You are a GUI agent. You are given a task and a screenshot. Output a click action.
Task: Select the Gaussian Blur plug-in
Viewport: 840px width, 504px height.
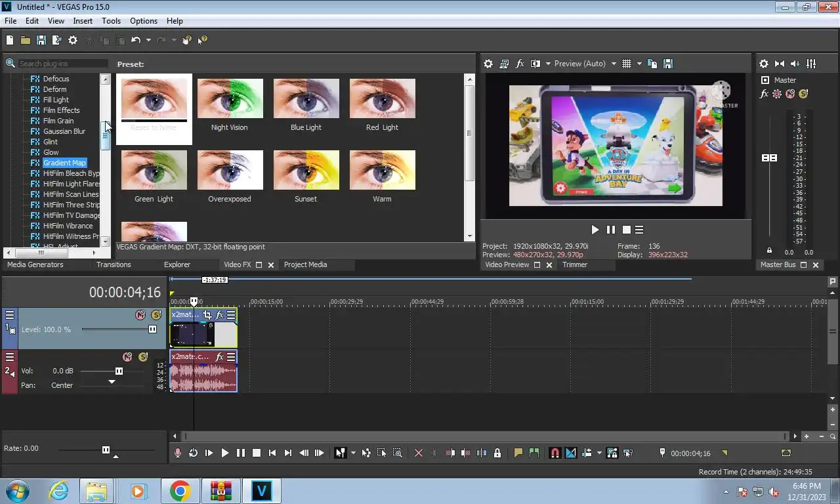pos(64,131)
